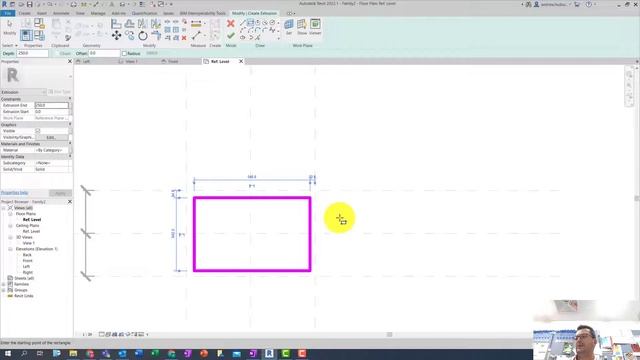Screen dimensions: 640x360
Task: Click the Windows taskbar search icon
Action: [x=24, y=353]
